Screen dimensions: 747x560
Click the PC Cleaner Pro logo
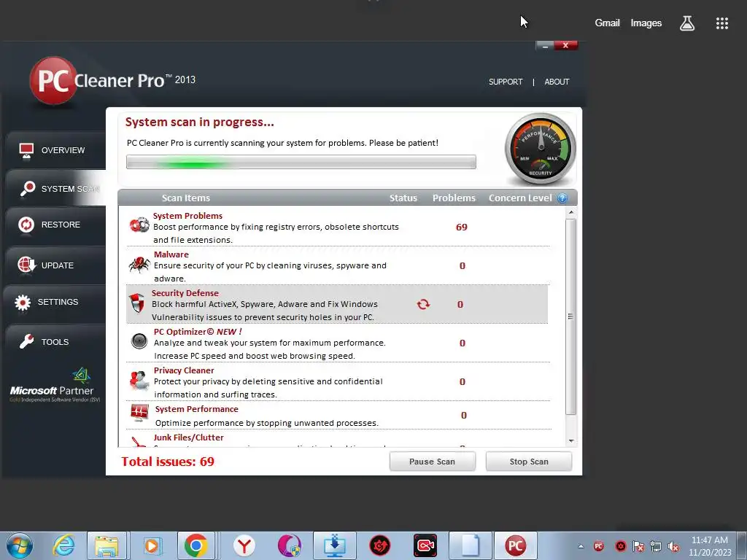point(112,80)
